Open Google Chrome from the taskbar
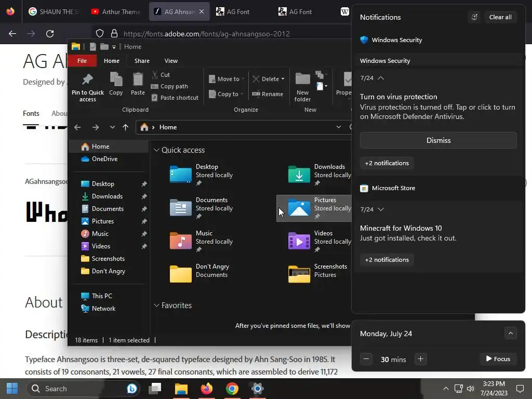Screen dimensions: 532x399 click(x=232, y=389)
